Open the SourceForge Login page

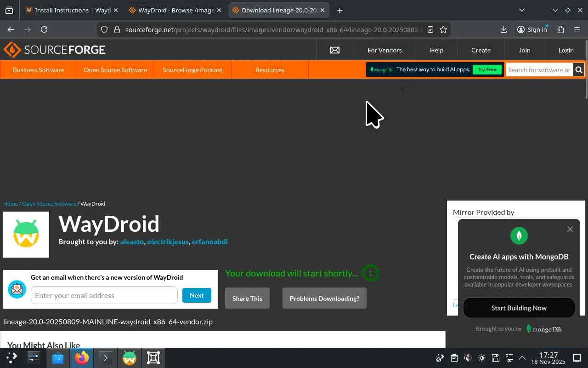[566, 50]
